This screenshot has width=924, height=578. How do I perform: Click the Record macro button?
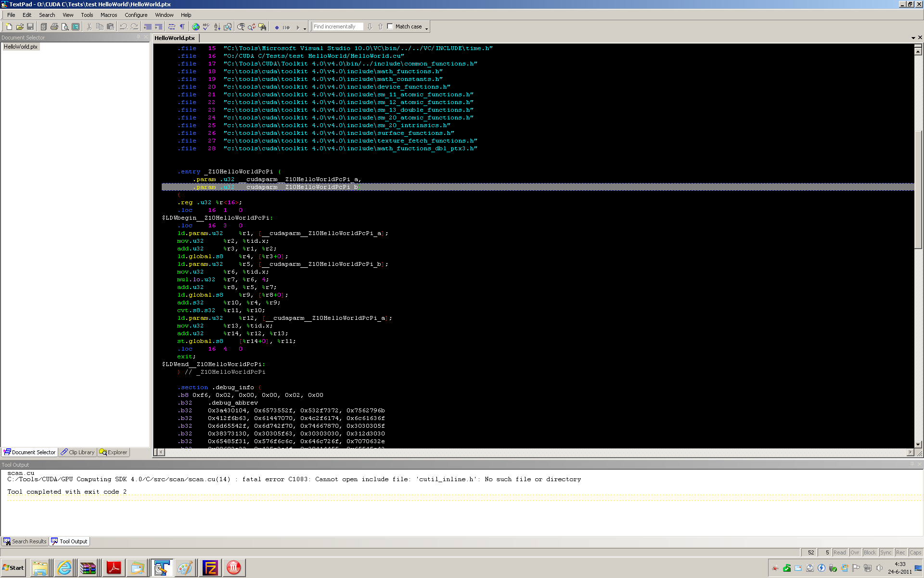click(277, 27)
